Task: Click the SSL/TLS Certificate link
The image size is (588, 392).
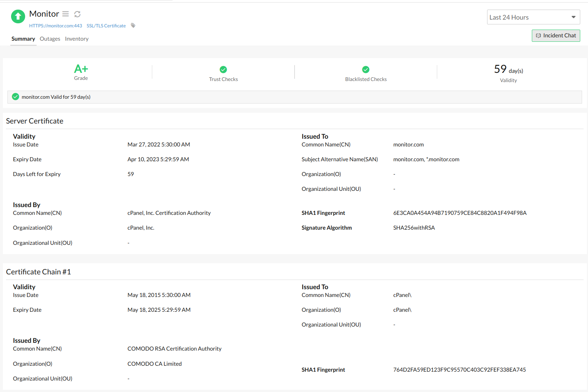Action: (106, 26)
